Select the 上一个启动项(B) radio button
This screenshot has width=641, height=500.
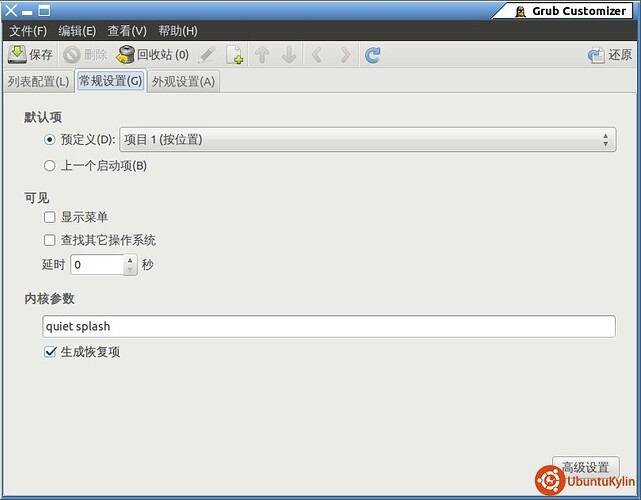coord(49,166)
